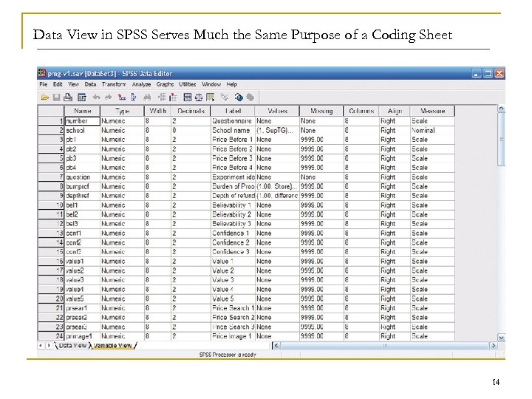Click the Open file toolbar icon
Viewport: 532px width, 399px height.
click(x=44, y=98)
